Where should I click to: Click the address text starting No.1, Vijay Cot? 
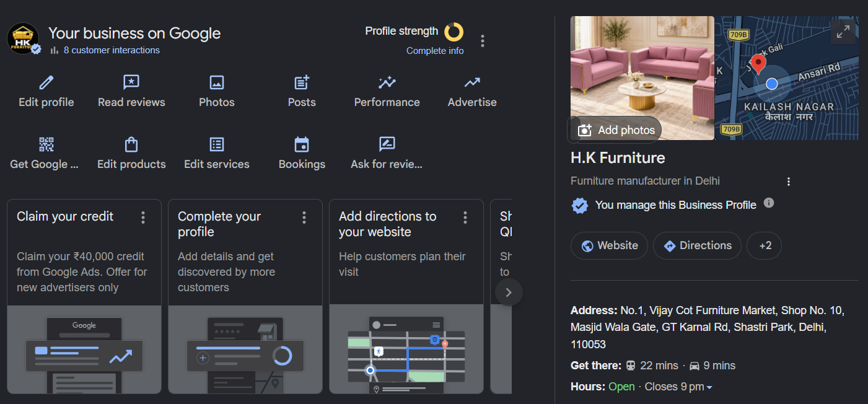pyautogui.click(x=707, y=327)
